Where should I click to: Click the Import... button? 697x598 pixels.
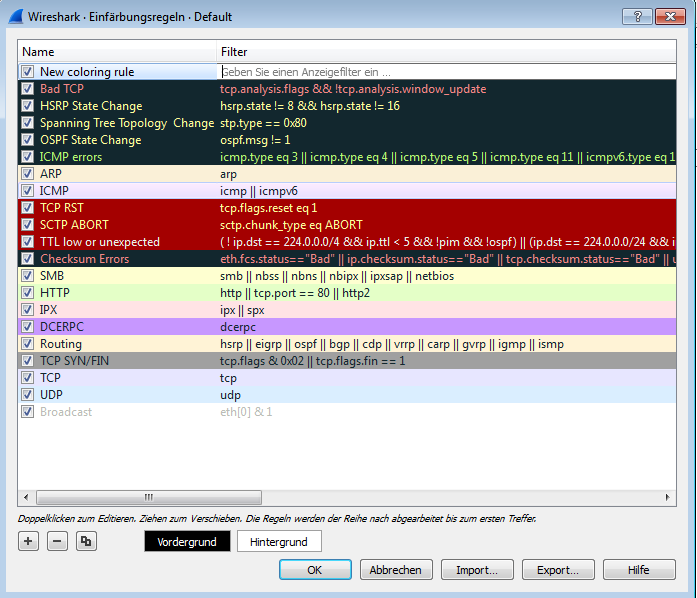[477, 570]
